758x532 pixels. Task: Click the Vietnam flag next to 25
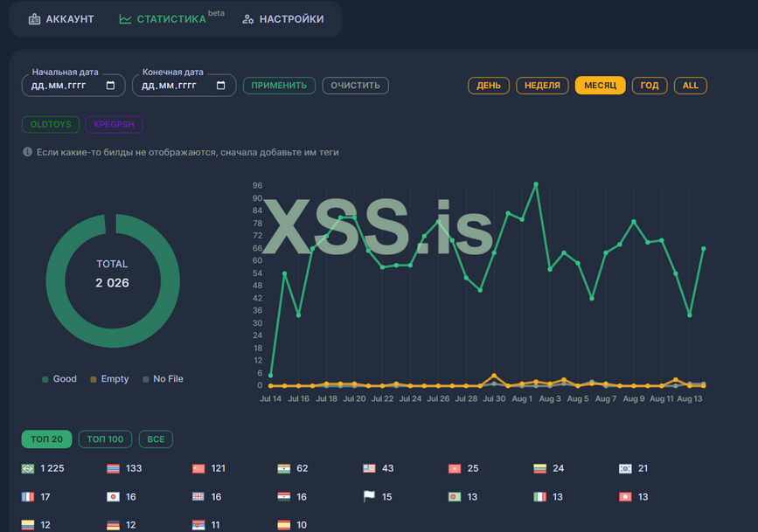pos(455,469)
